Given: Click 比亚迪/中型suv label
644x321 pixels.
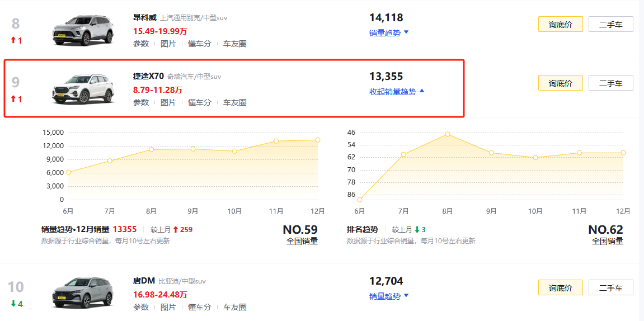Looking at the screenshot, I should tap(182, 281).
